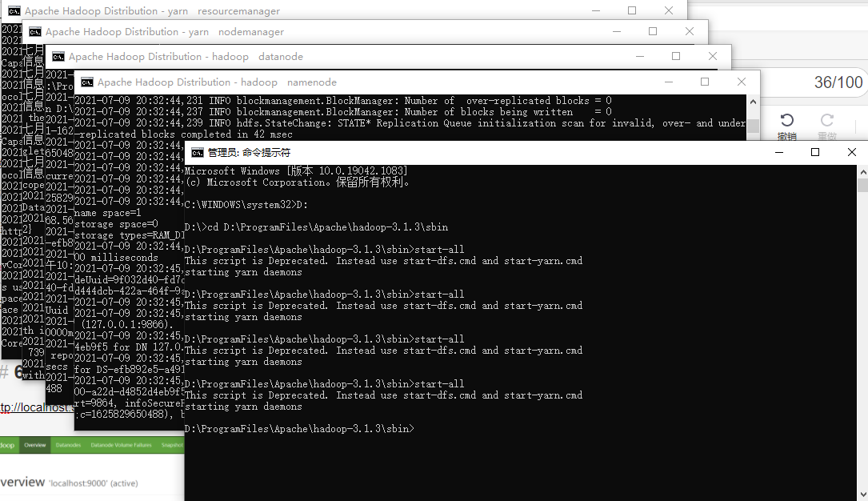868x501 pixels.
Task: Maximize the hadoop namenode window
Action: point(705,82)
